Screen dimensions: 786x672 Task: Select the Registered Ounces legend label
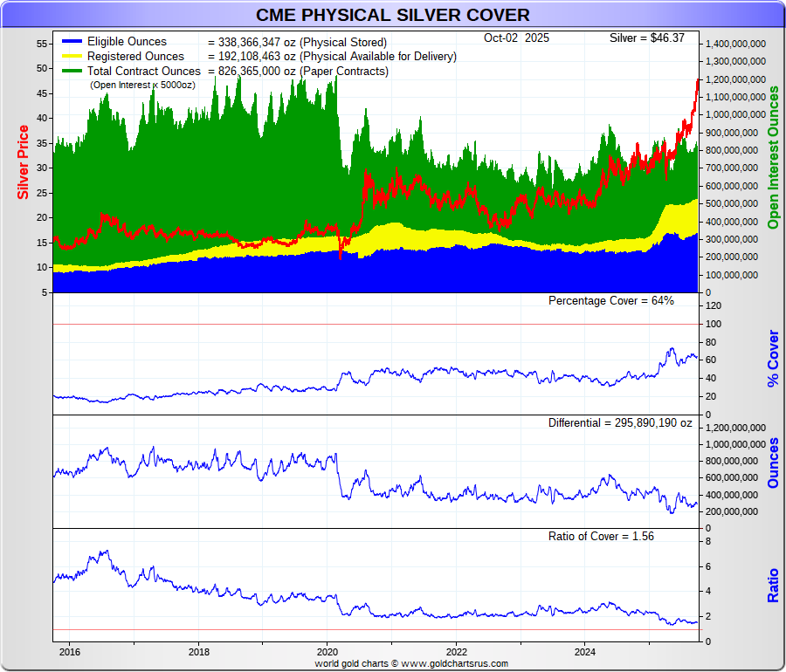tap(135, 56)
